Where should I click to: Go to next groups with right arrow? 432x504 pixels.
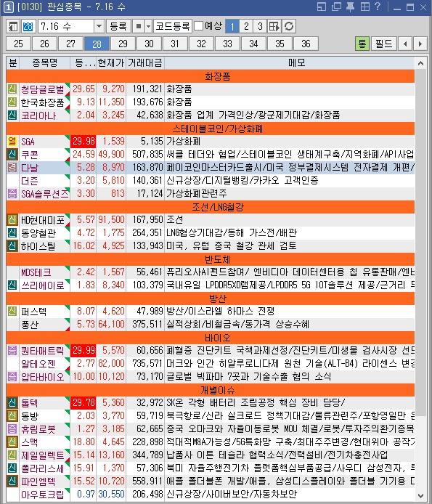[420, 44]
